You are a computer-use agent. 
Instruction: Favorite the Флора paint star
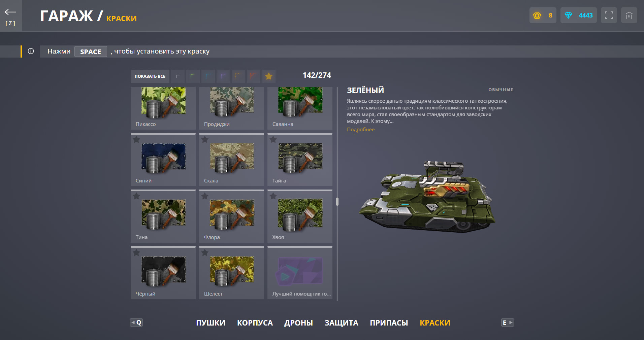click(x=205, y=196)
